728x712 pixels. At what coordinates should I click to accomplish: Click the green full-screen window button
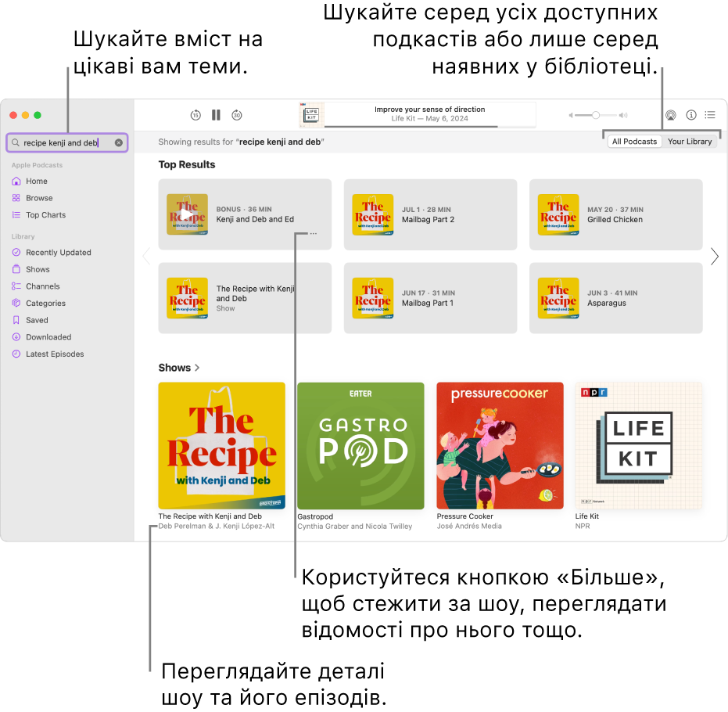click(38, 115)
